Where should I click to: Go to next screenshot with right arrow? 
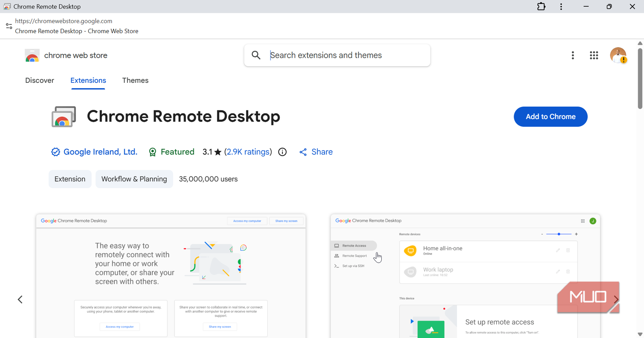pos(616,299)
